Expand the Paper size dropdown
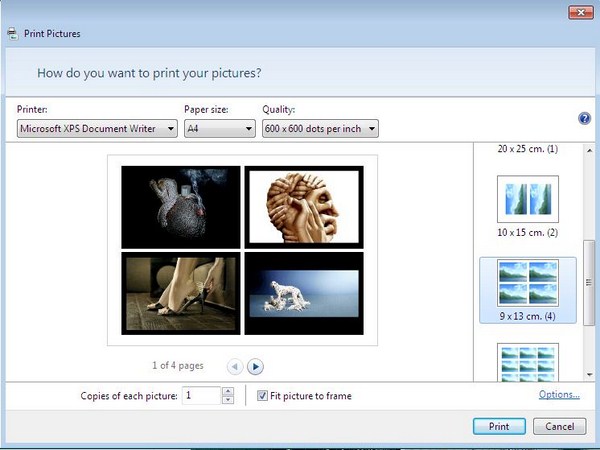The height and width of the screenshot is (450, 600). click(220, 128)
